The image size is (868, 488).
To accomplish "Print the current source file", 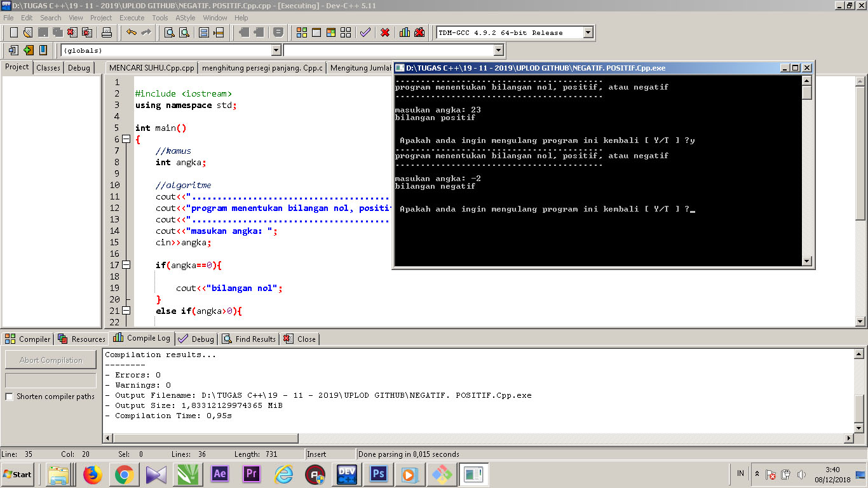I will [x=107, y=32].
